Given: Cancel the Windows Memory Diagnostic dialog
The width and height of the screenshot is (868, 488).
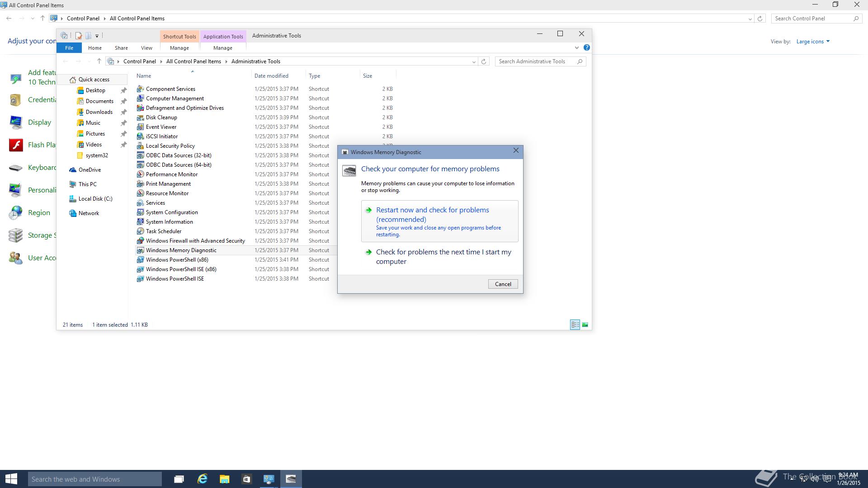Looking at the screenshot, I should [x=503, y=284].
